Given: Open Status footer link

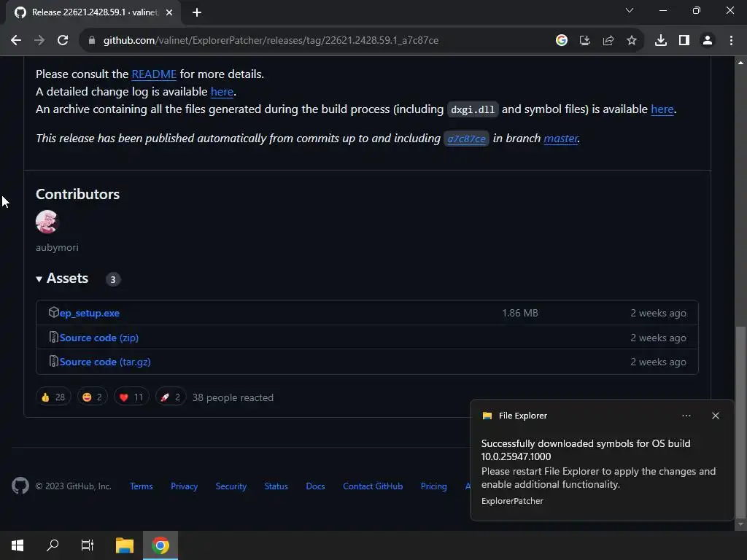Looking at the screenshot, I should tap(276, 486).
